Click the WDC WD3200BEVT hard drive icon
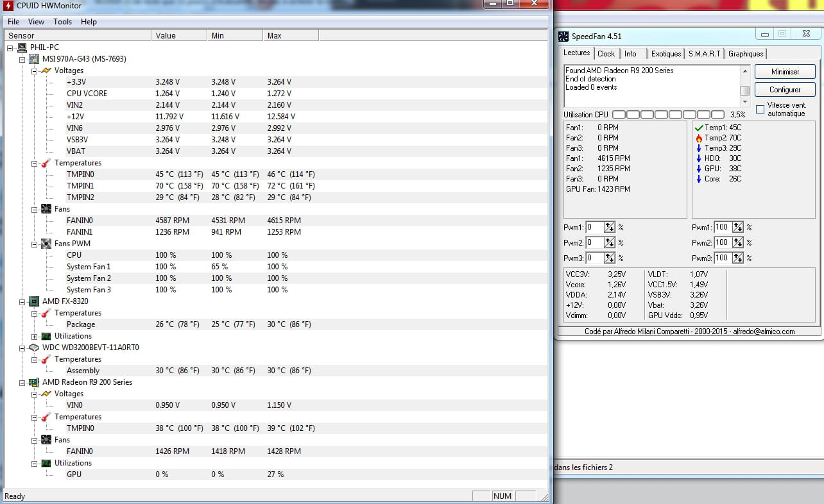 pyautogui.click(x=34, y=348)
